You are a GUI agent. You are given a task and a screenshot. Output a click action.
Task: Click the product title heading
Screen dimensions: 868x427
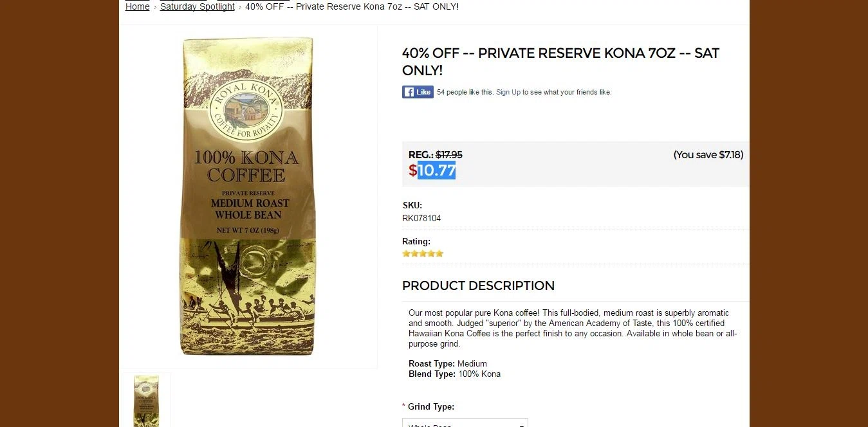(x=560, y=62)
